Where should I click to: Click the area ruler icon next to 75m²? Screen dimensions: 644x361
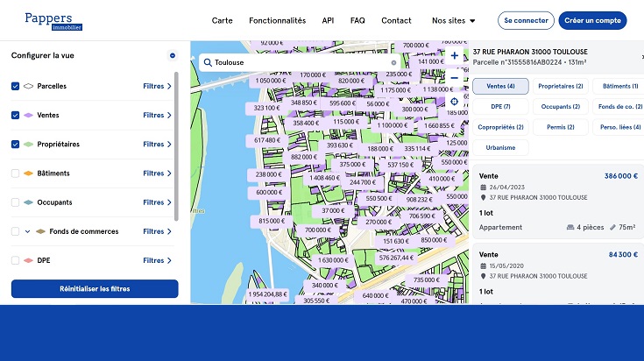612,227
